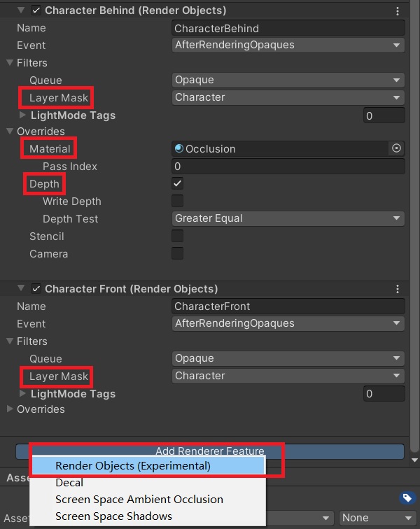Open the Character Front feature options menu
Viewport: 420px width, 529px height.
398,289
